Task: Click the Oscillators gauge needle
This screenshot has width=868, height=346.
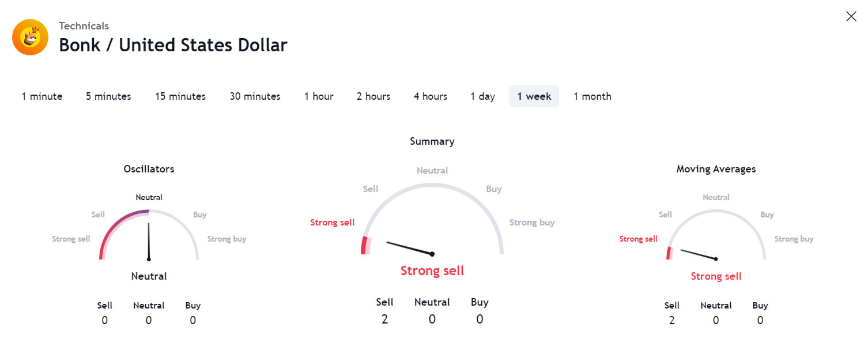Action: (149, 242)
